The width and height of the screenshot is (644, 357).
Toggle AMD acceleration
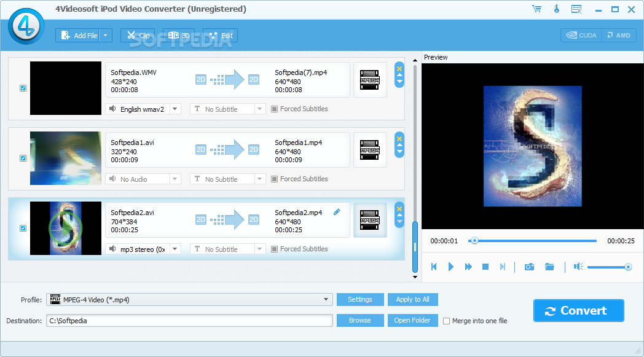pos(619,35)
